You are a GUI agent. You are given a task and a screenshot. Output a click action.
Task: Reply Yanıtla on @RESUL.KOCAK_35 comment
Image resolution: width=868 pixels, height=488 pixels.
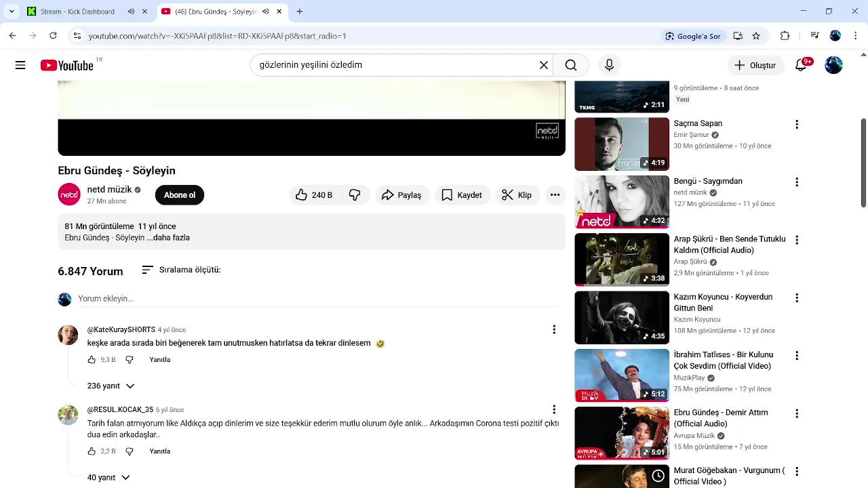[160, 451]
